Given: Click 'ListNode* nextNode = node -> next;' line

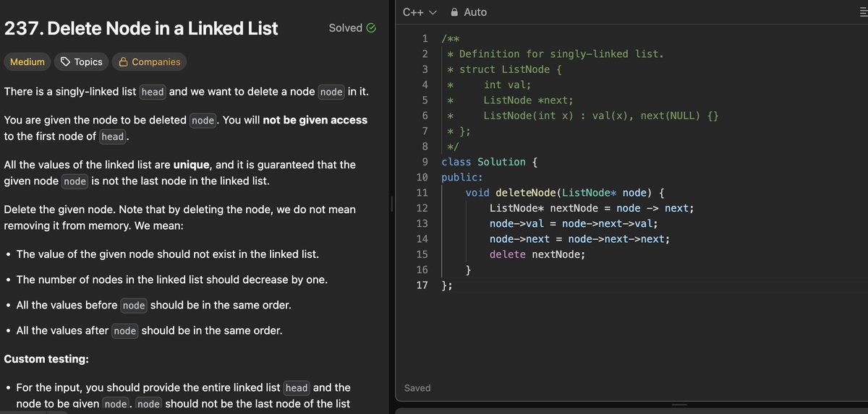Looking at the screenshot, I should [x=592, y=208].
